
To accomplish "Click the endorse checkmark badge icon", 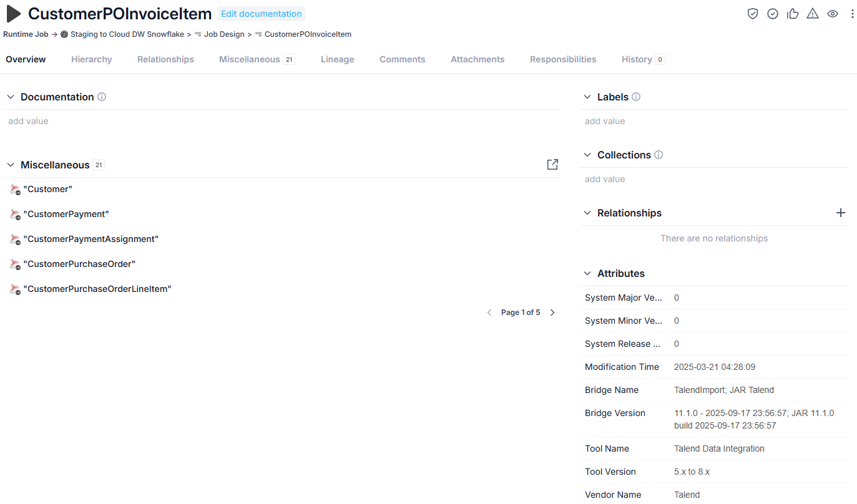I will pyautogui.click(x=773, y=14).
